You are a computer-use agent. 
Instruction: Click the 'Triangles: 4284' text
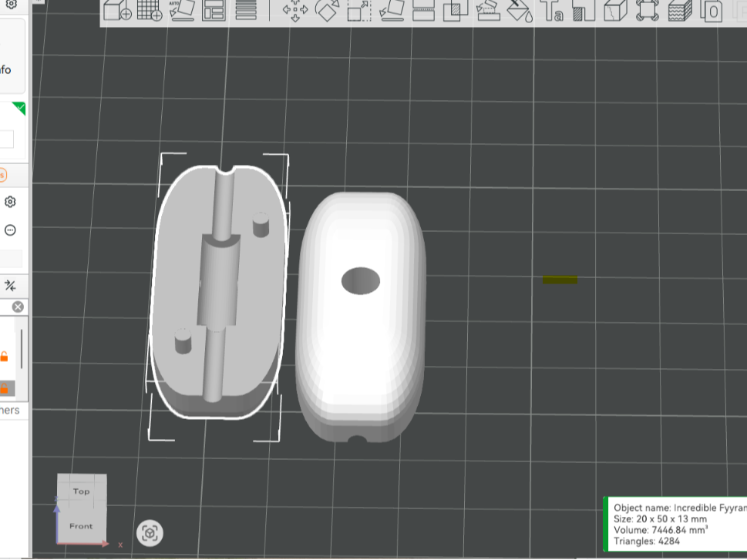(x=647, y=541)
